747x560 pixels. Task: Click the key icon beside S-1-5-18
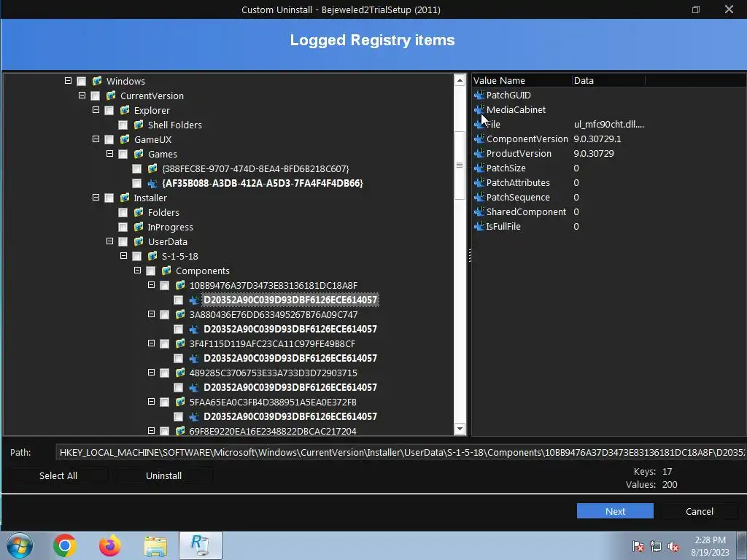click(152, 256)
